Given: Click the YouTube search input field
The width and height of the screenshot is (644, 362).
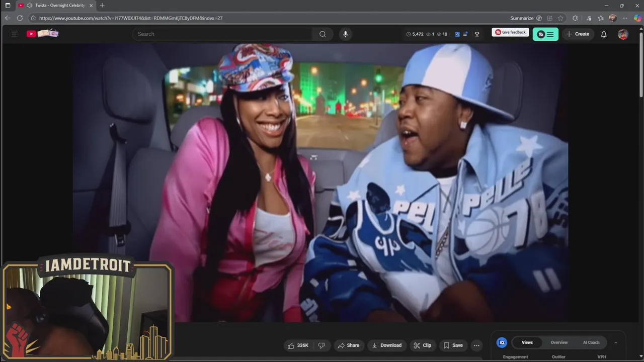Looking at the screenshot, I should (x=222, y=34).
